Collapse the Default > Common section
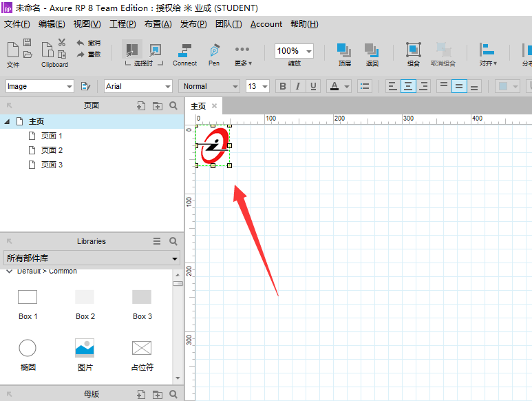The height and width of the screenshot is (401, 532). [10, 271]
